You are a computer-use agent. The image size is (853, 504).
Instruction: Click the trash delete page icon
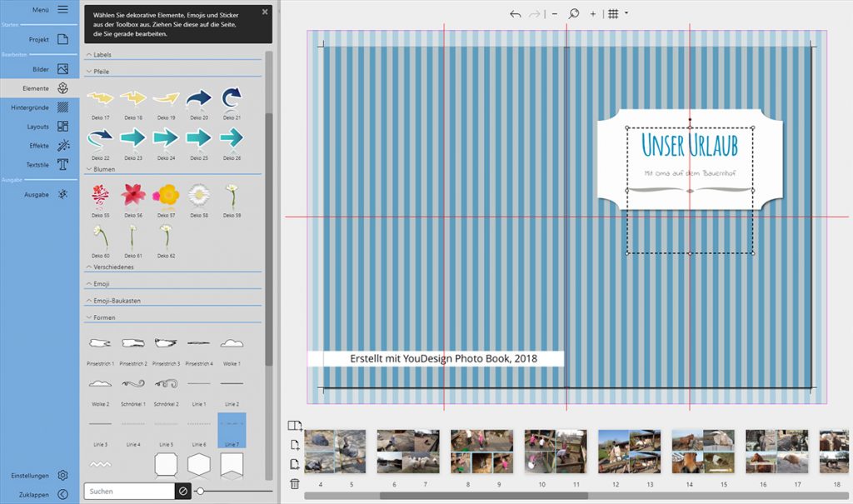pyautogui.click(x=294, y=484)
